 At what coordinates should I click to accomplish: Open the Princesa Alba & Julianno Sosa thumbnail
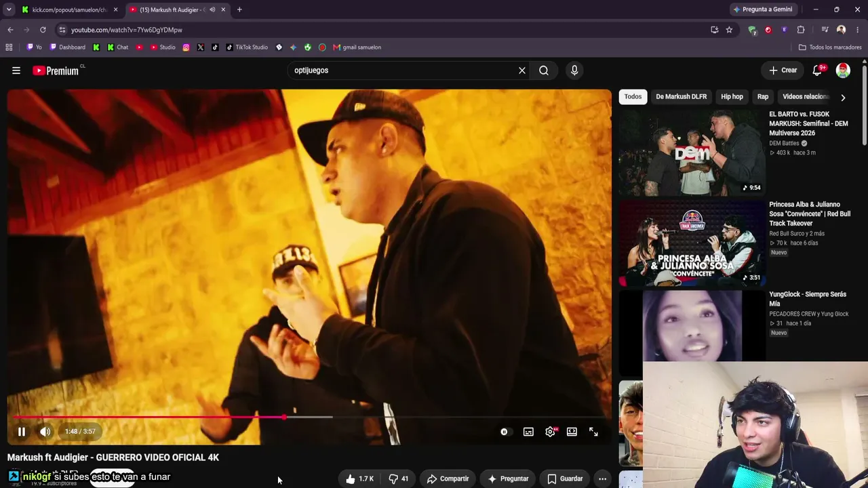click(692, 243)
